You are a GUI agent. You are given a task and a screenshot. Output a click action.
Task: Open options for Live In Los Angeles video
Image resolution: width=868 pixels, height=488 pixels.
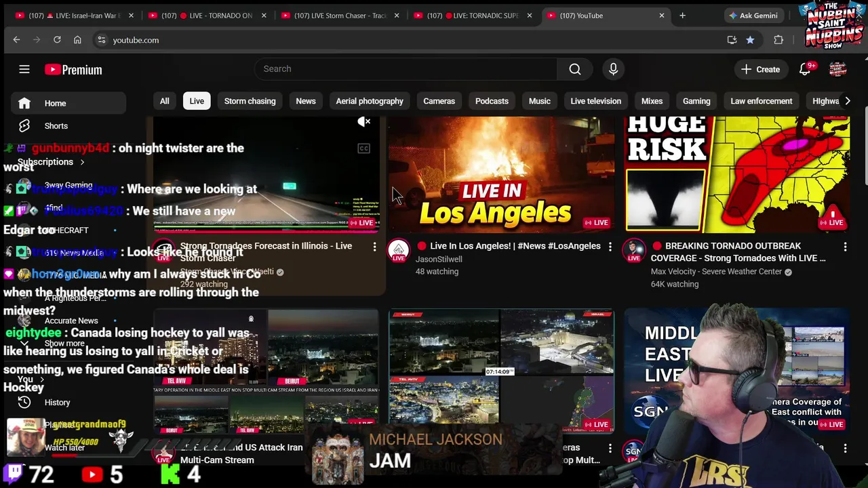[x=610, y=247]
